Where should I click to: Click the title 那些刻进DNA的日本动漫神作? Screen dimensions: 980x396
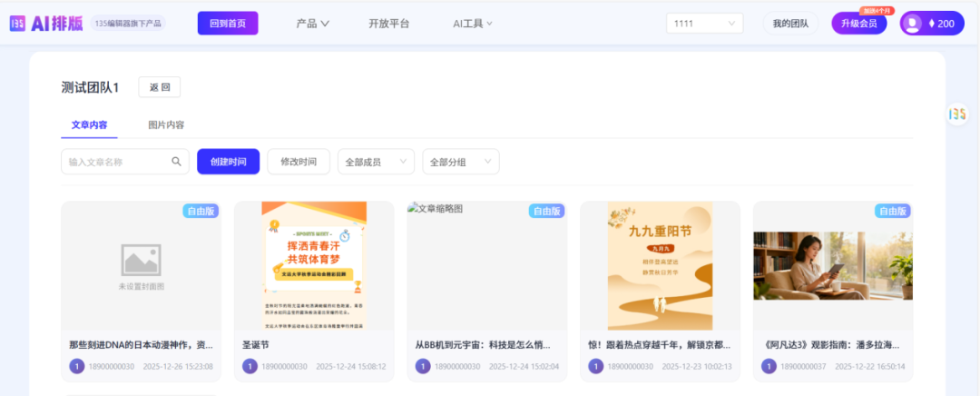(x=141, y=345)
